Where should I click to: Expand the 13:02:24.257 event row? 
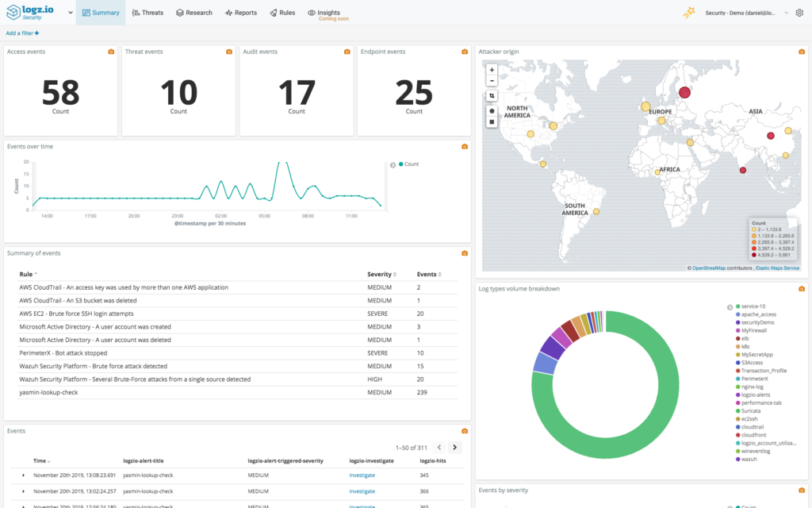[x=23, y=491]
